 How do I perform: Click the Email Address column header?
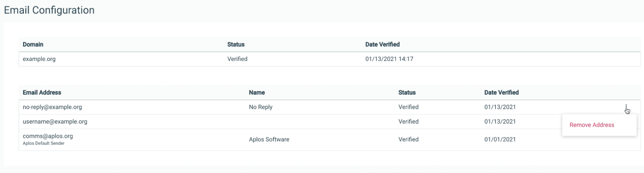(x=42, y=92)
